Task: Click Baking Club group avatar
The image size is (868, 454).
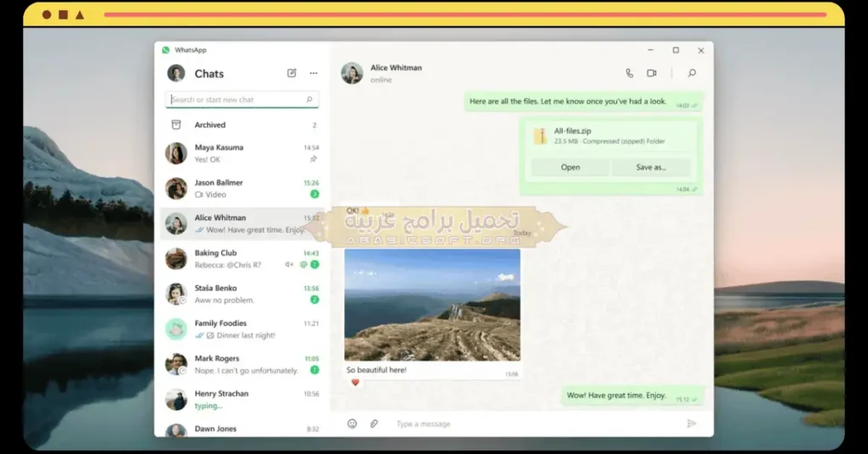Action: (x=176, y=259)
